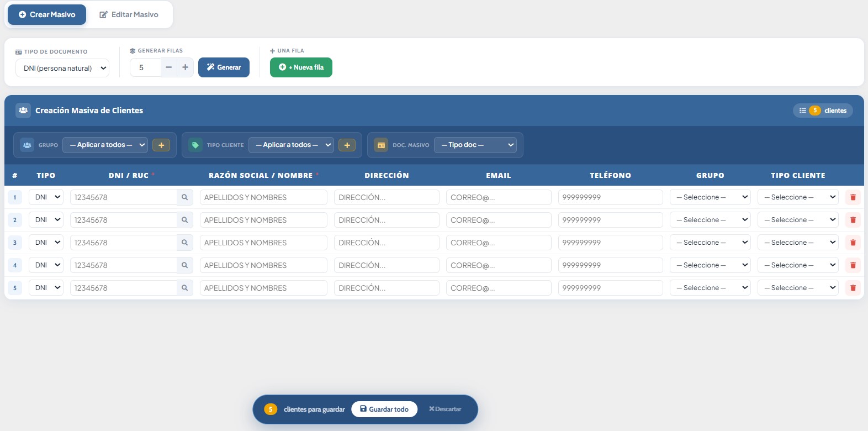Click the search icon in row 1 DNI field
This screenshot has height=431, width=868.
[x=184, y=197]
